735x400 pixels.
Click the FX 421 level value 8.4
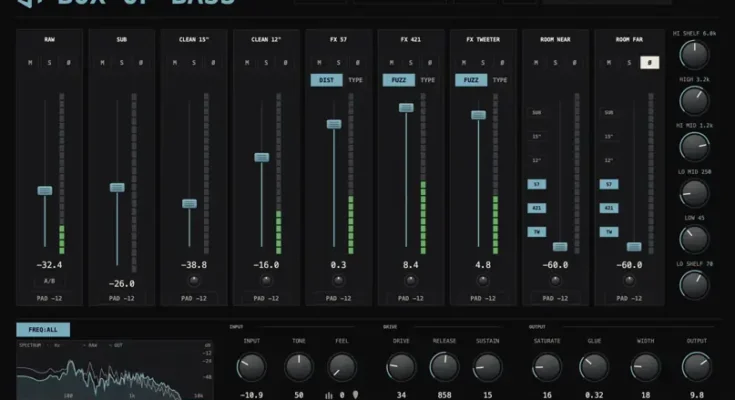click(x=411, y=265)
